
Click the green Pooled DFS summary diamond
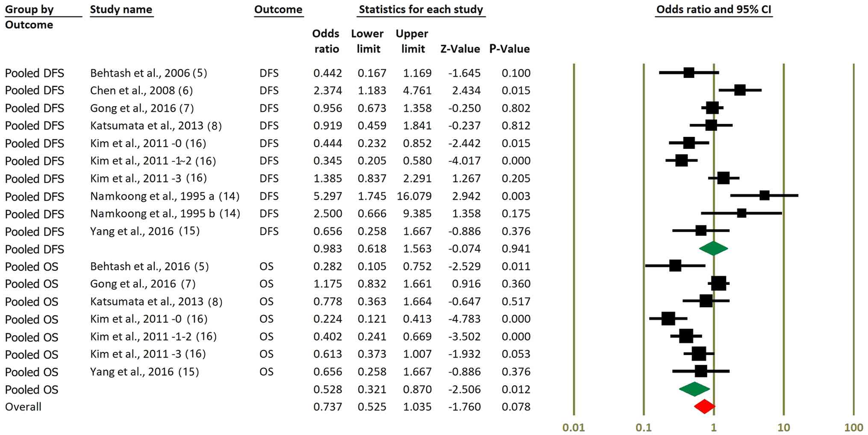(x=713, y=249)
